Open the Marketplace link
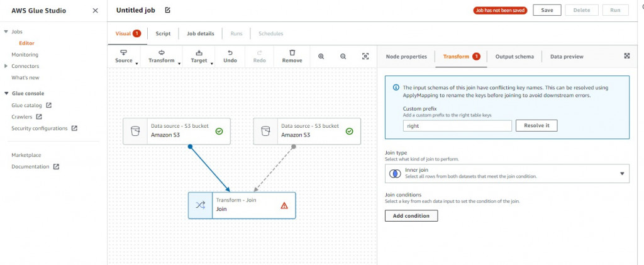This screenshot has height=265, width=644. click(26, 155)
